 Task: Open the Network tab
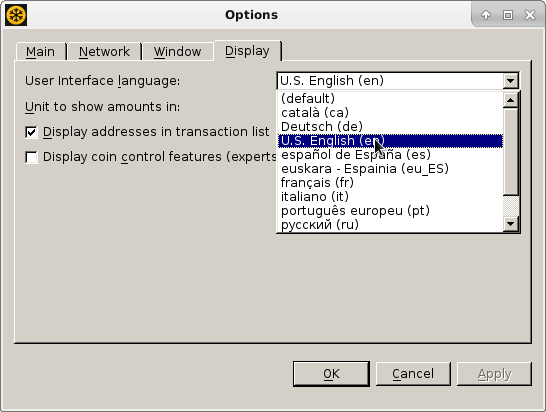point(104,52)
